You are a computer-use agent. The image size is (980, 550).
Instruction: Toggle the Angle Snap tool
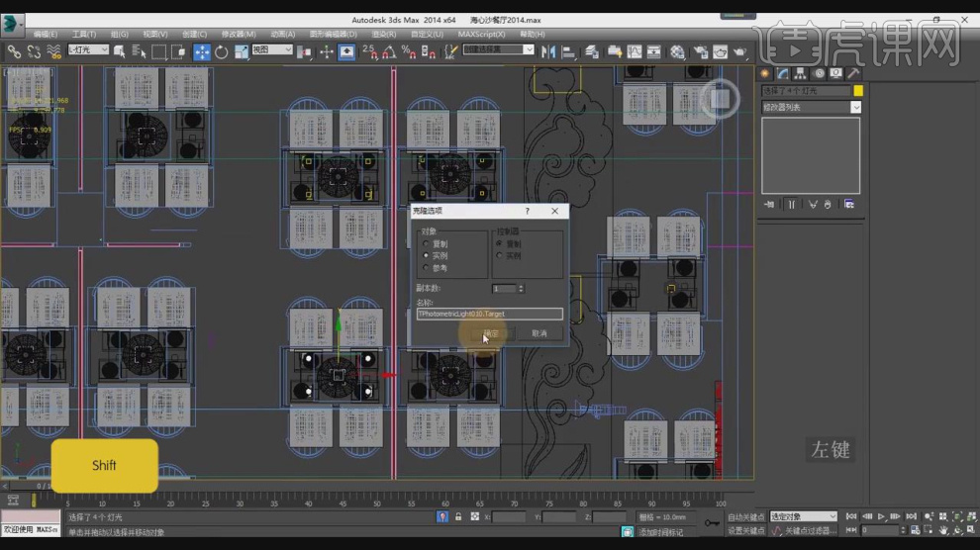click(x=389, y=51)
